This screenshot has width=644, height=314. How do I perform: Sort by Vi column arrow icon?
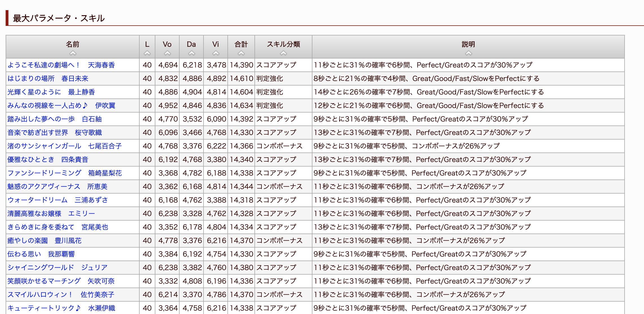coord(216,53)
